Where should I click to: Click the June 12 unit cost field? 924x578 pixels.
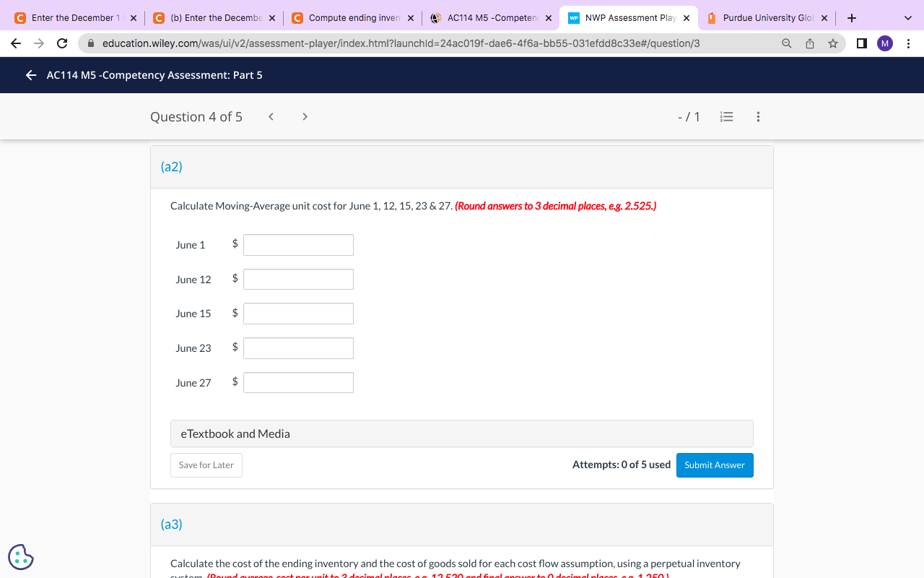tap(298, 280)
